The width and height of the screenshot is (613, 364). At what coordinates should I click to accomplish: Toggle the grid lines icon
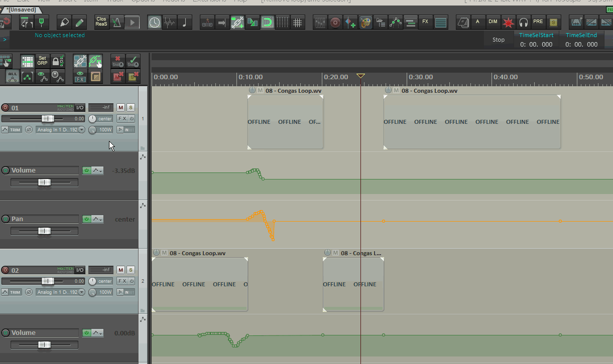coord(298,22)
